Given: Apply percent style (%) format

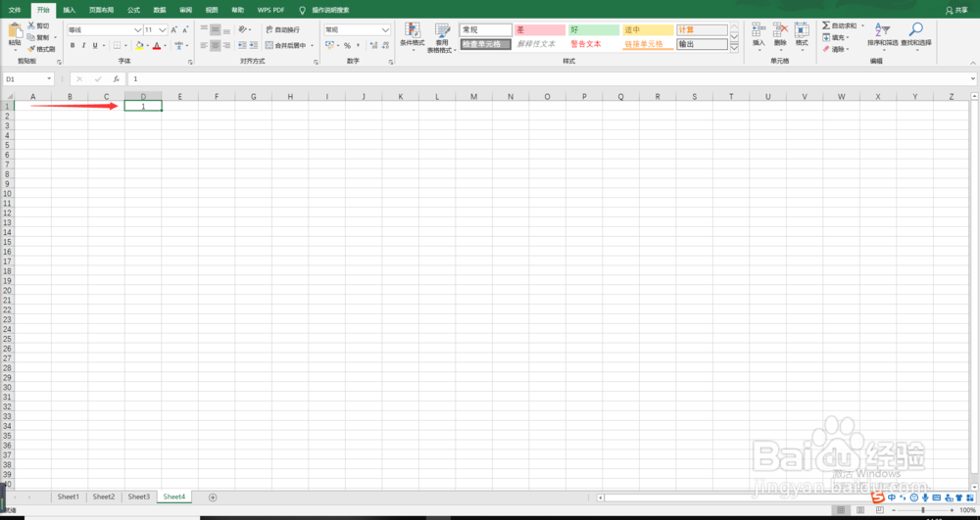Looking at the screenshot, I should (347, 45).
